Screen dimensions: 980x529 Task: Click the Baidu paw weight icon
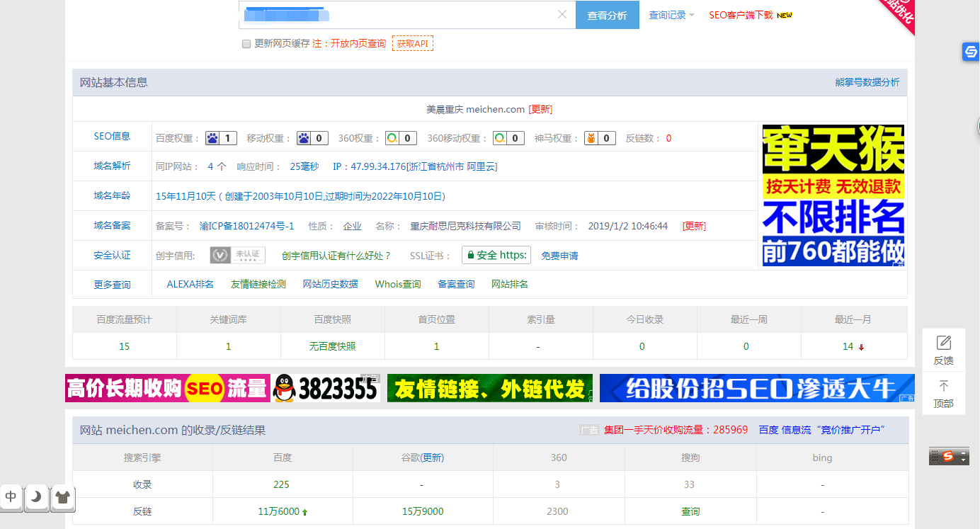(x=221, y=138)
